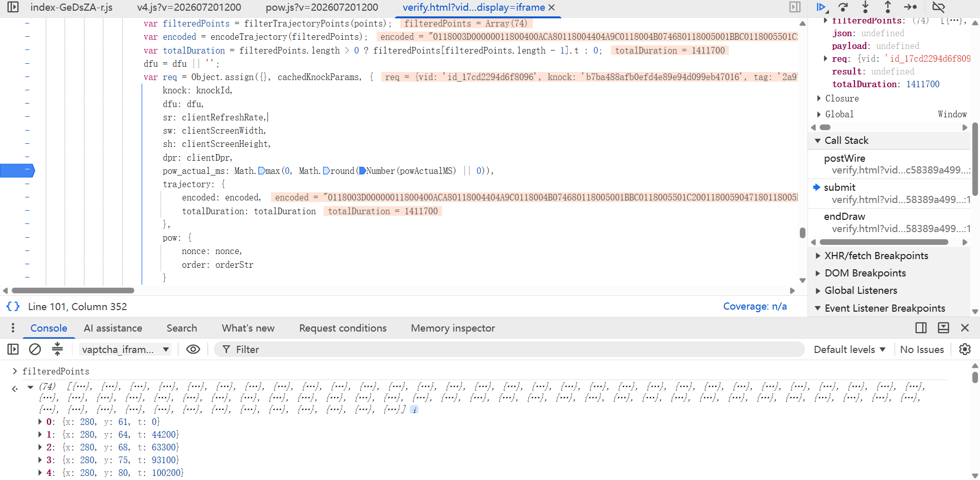This screenshot has width=980, height=480.
Task: Expand the filteredPoints scope variable
Action: (825, 20)
